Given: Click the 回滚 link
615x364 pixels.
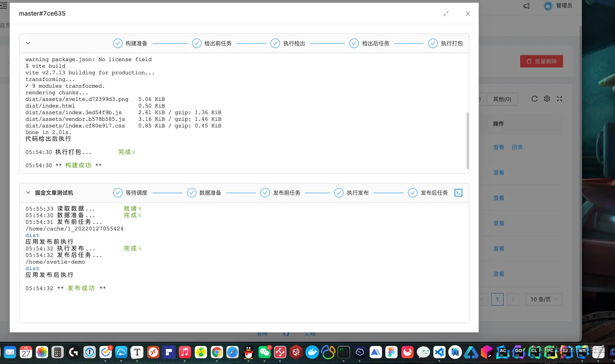Looking at the screenshot, I should pos(517,147).
